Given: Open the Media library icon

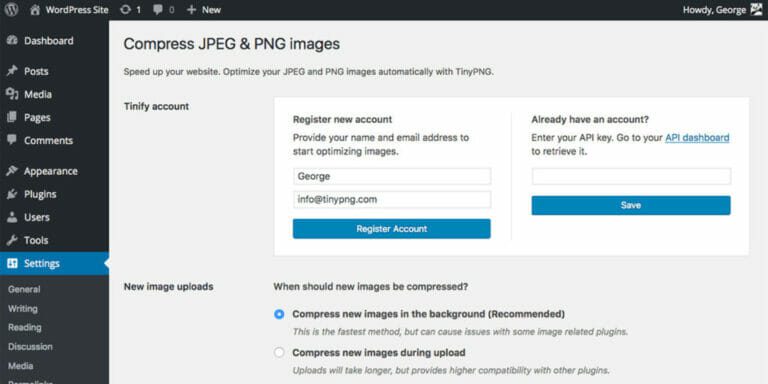Looking at the screenshot, I should (12, 94).
